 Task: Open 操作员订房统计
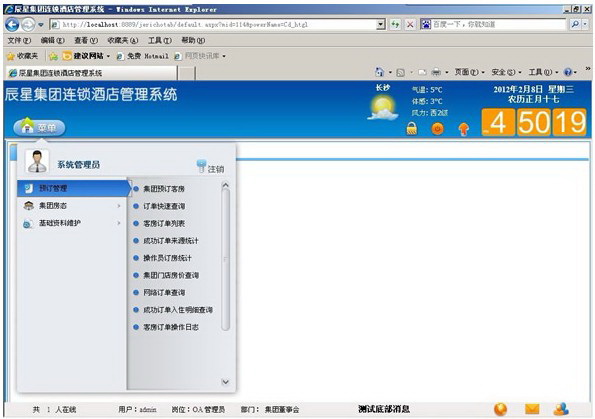[167, 258]
